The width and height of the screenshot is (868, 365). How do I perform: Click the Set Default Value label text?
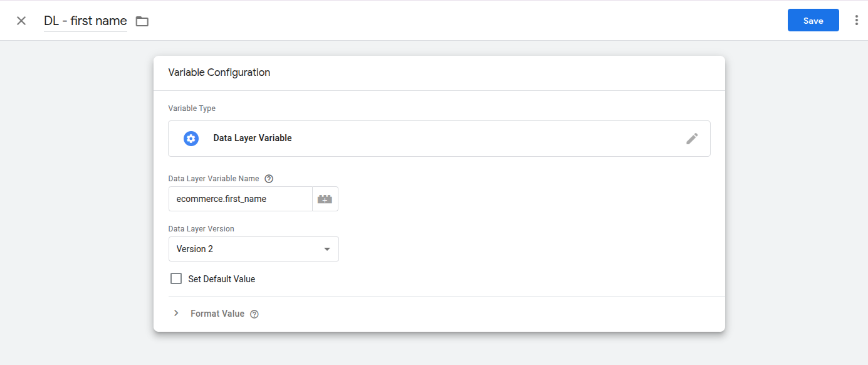click(x=221, y=278)
